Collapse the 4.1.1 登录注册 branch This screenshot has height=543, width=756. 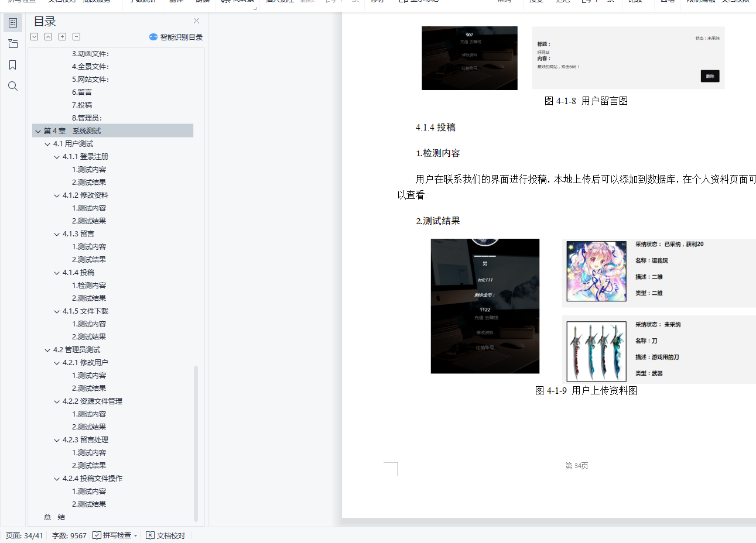click(x=57, y=157)
